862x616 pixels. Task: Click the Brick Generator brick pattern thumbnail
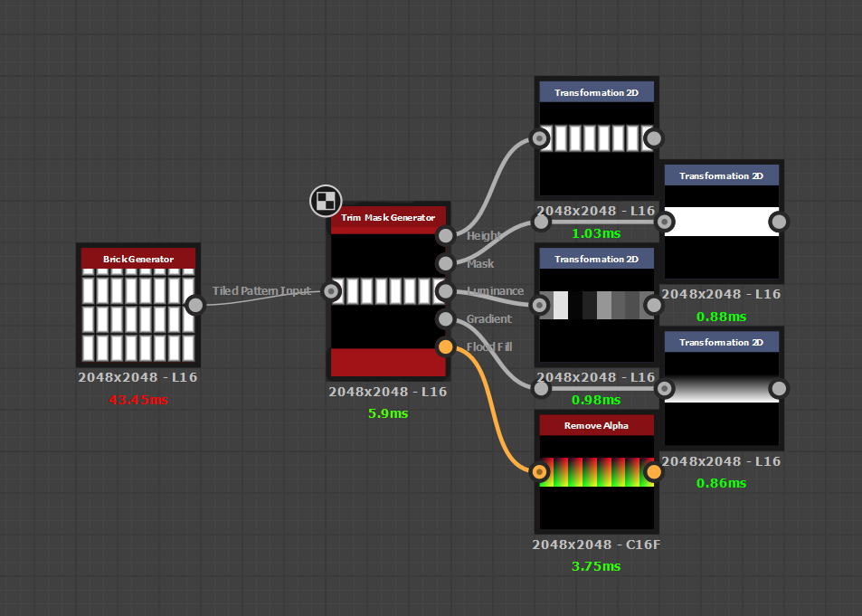(x=138, y=315)
